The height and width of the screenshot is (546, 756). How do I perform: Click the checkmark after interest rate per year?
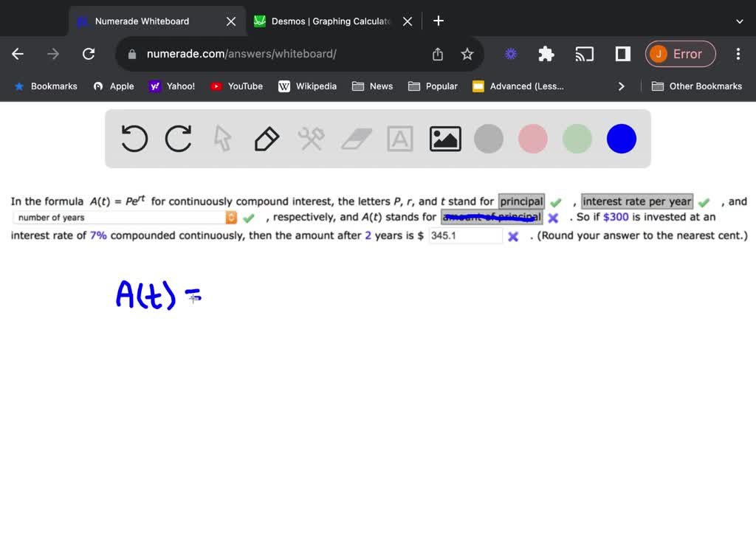pos(704,201)
